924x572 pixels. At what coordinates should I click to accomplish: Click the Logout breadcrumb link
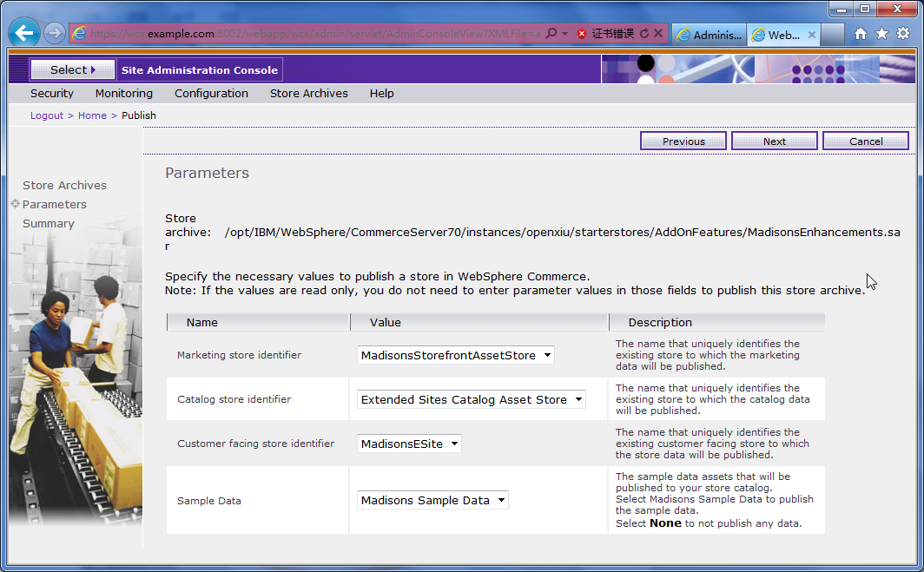[47, 115]
